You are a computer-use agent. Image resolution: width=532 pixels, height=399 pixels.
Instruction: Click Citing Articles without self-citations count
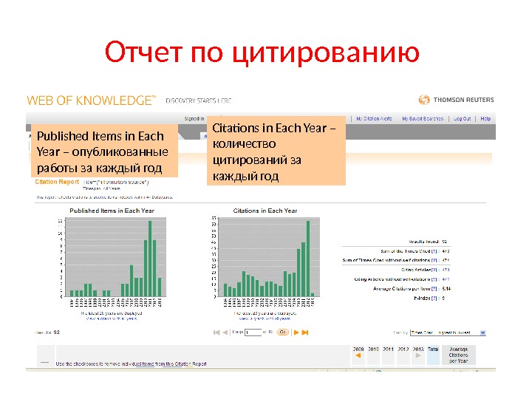(446, 279)
